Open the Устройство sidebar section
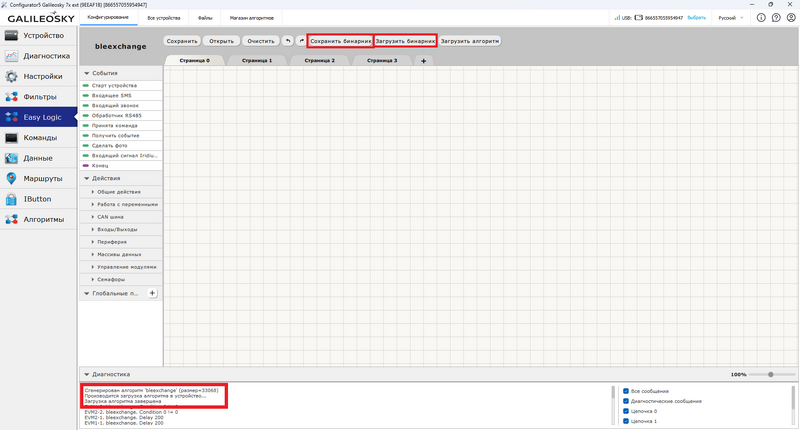The width and height of the screenshot is (800, 430). [x=38, y=36]
